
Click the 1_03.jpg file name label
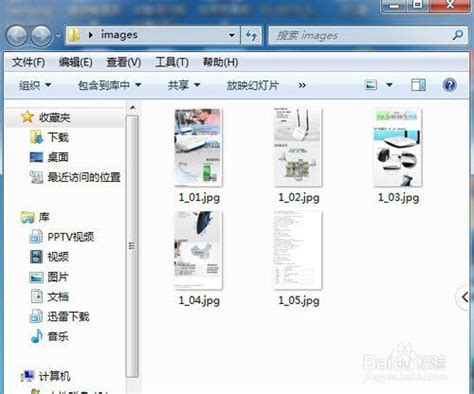[398, 198]
